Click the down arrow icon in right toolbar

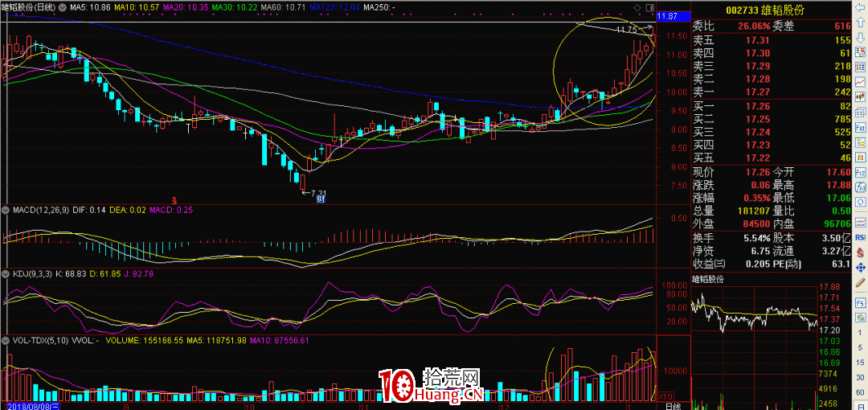[860, 37]
